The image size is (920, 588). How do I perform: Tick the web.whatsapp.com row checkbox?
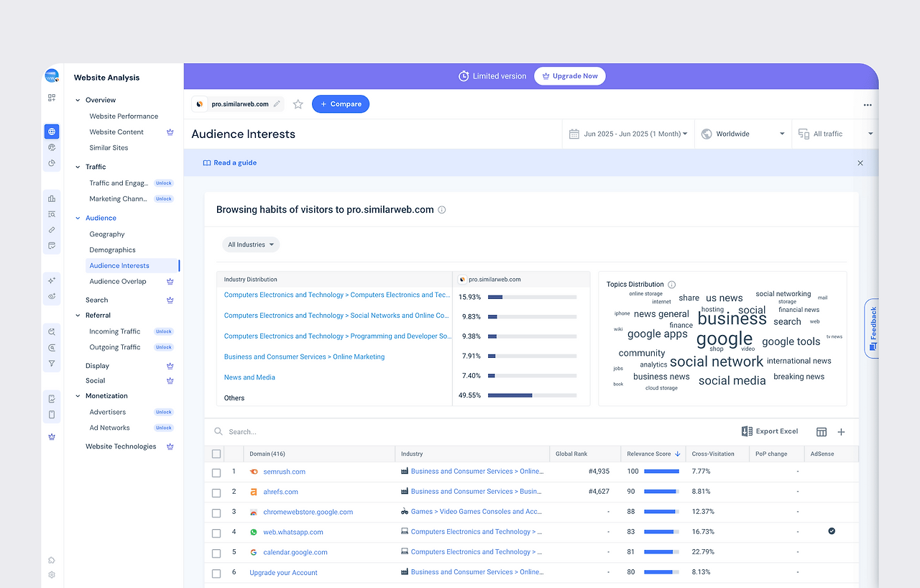pos(216,533)
